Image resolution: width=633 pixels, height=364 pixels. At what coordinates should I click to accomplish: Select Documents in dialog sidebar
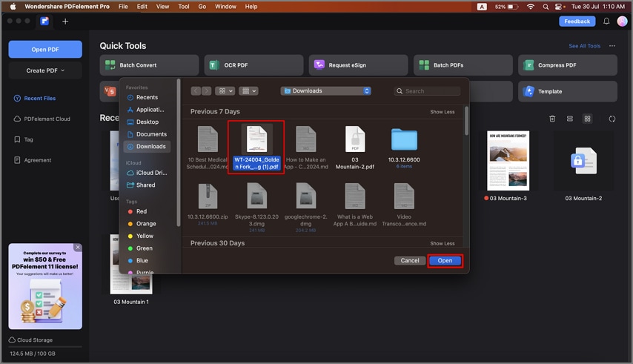[147, 134]
